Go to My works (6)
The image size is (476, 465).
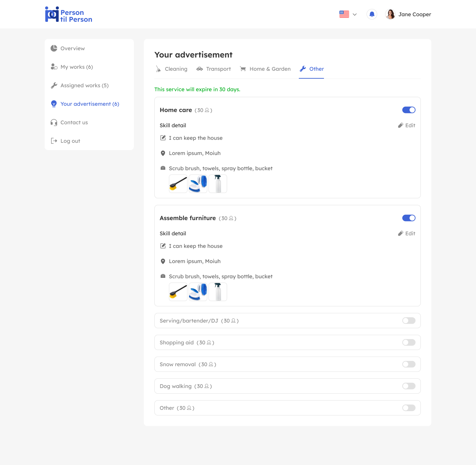(77, 67)
